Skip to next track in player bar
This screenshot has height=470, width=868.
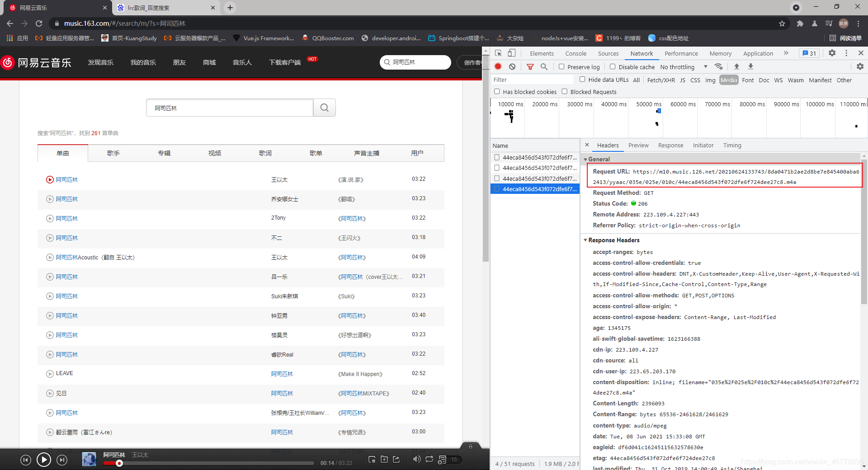click(x=62, y=460)
